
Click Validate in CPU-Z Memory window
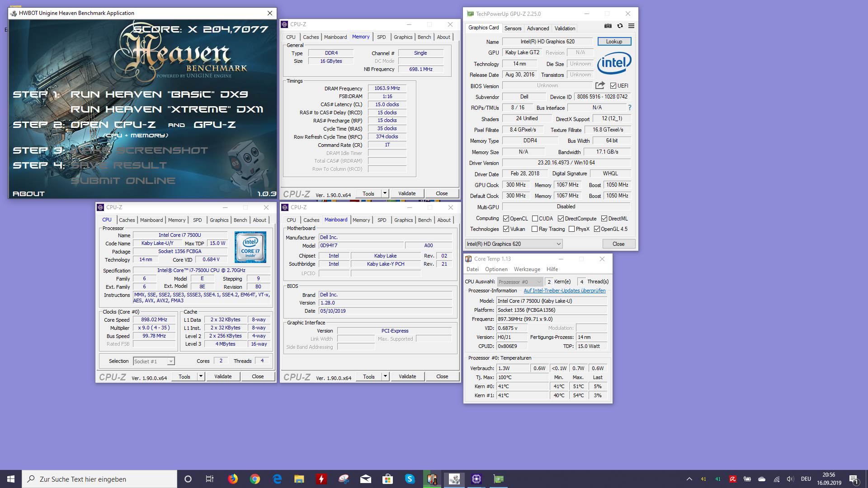[x=407, y=193]
